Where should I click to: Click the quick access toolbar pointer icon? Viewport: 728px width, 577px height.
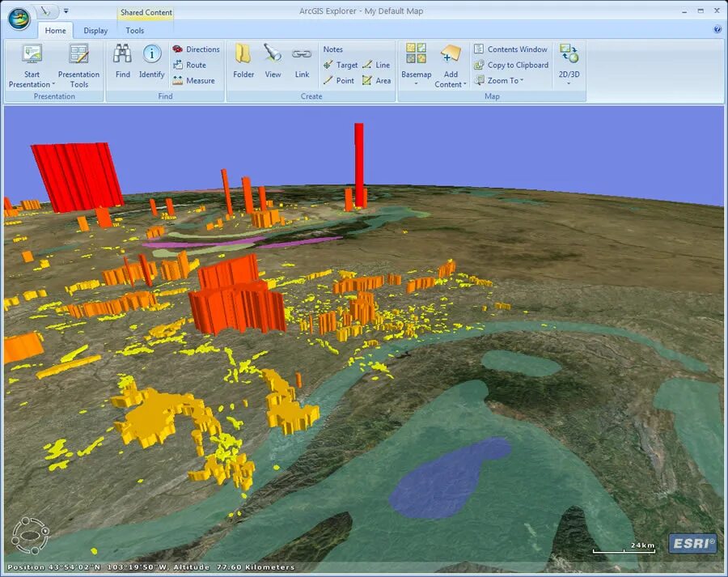(45, 11)
